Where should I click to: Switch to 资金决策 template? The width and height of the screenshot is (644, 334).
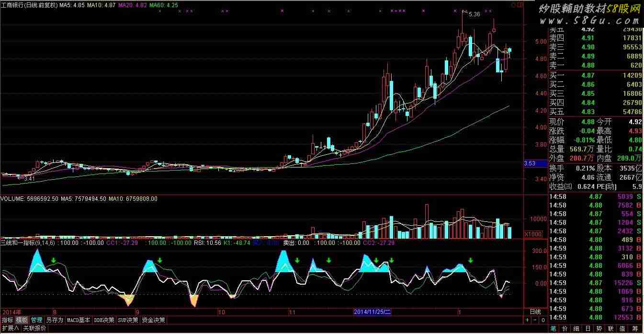(153, 320)
